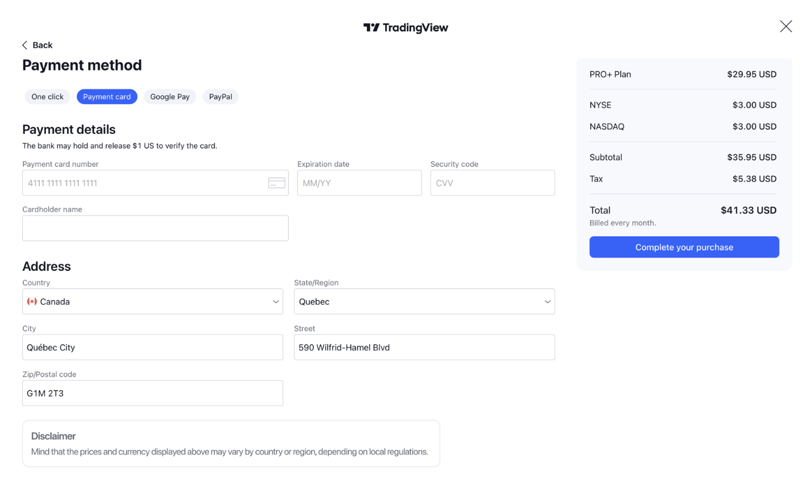The height and width of the screenshot is (504, 812).
Task: Click the Zip/Postal code field G1M 2T3
Action: 153,393
